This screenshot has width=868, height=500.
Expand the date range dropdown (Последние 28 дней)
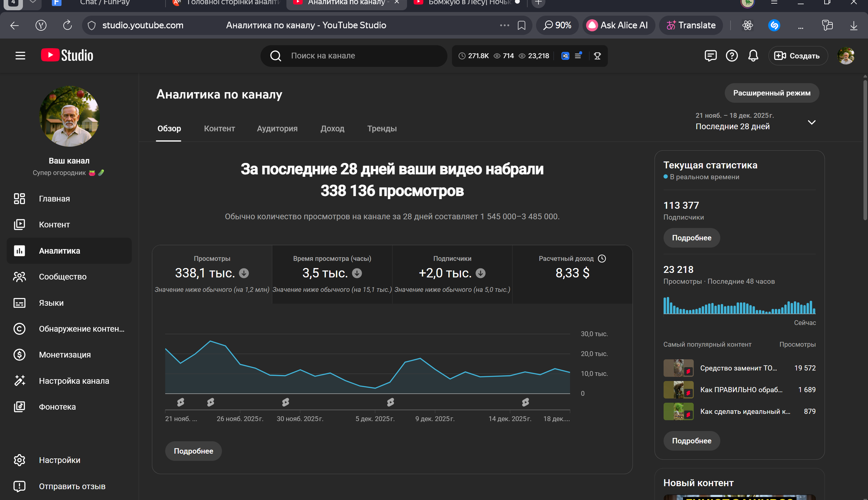811,122
